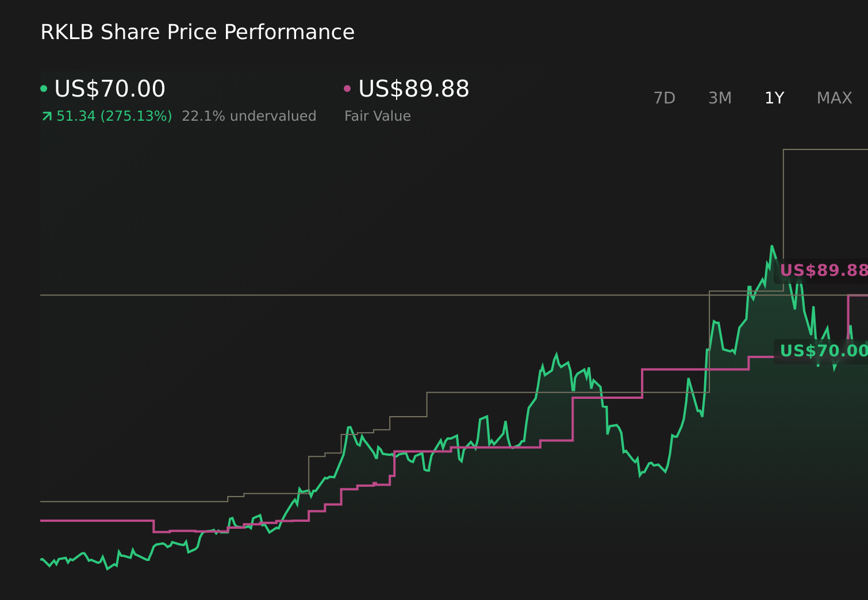Viewport: 868px width, 600px height.
Task: Click the RKLB Share Price Performance title
Action: [198, 32]
